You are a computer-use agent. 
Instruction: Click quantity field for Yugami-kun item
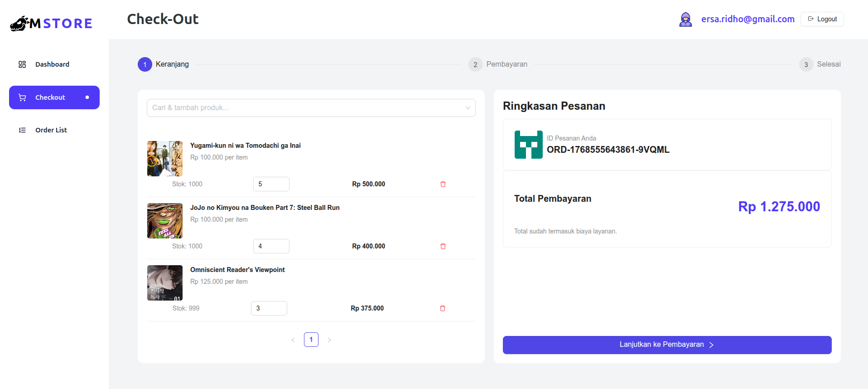tap(271, 184)
